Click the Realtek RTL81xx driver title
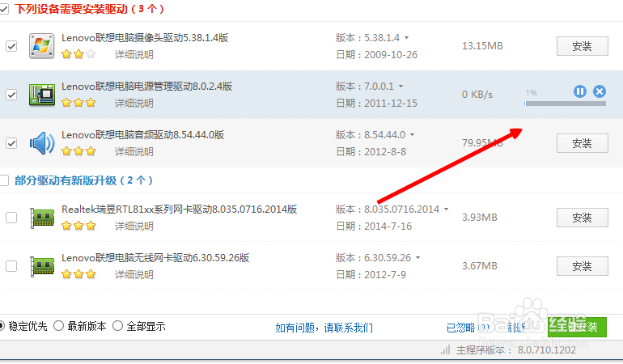Screen dimensions: 623x364 pyautogui.click(x=179, y=209)
